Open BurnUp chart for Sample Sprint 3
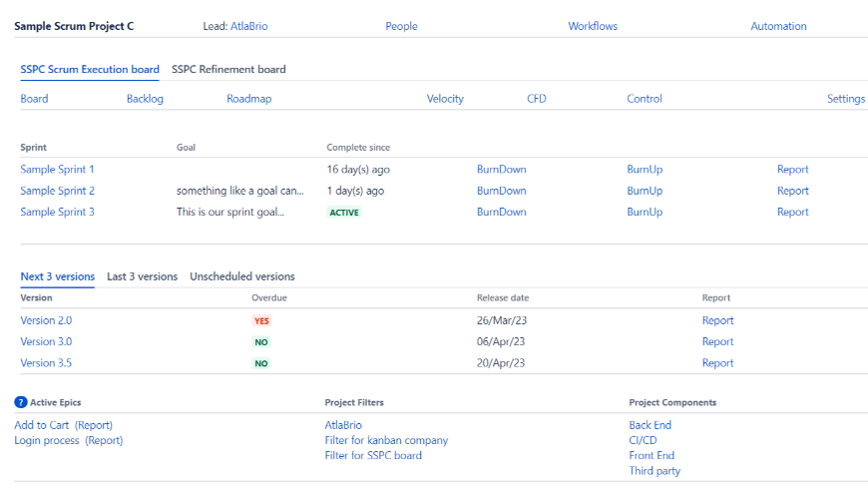This screenshot has width=868, height=494. [x=645, y=212]
